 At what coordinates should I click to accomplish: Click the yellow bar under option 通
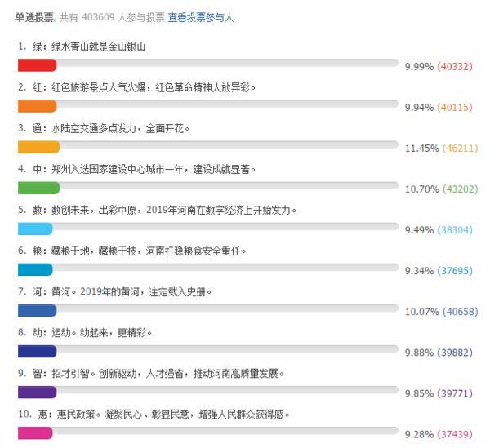[38, 147]
